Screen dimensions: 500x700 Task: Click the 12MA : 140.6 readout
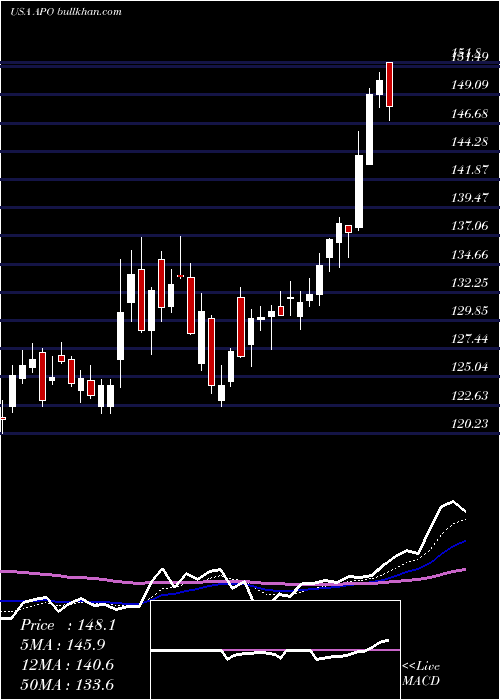[x=67, y=665]
